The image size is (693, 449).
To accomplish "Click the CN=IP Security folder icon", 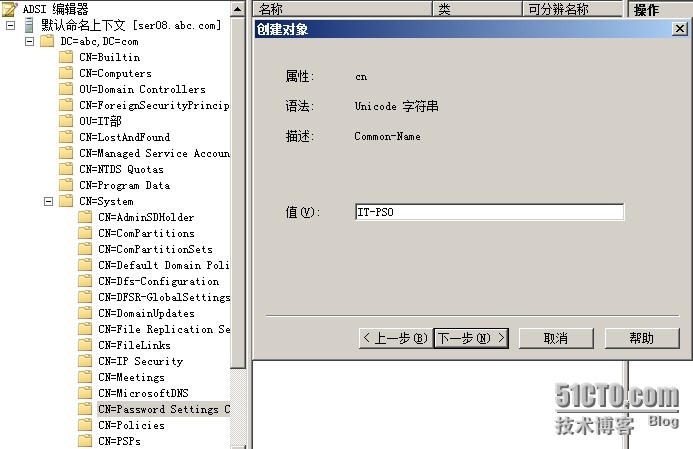I will pos(85,361).
